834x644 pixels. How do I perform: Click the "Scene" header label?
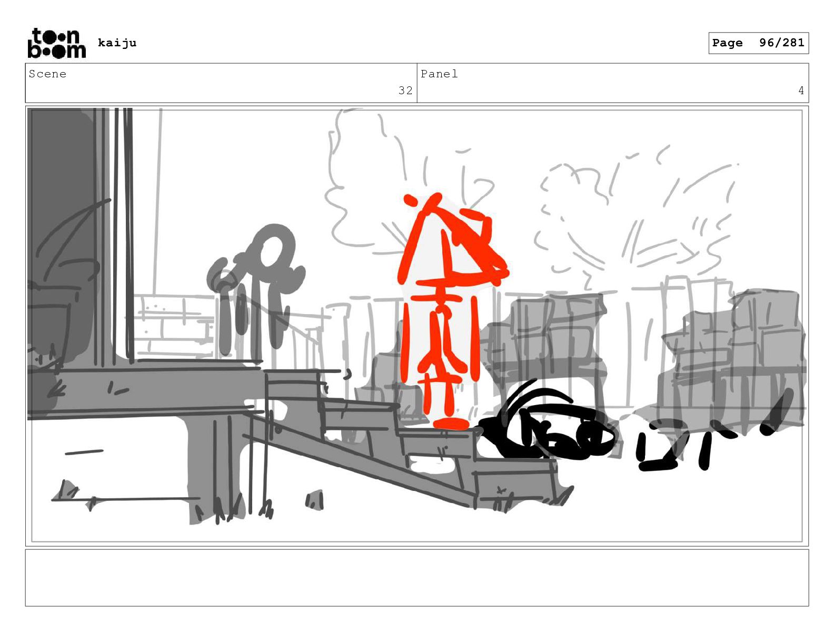click(x=48, y=74)
